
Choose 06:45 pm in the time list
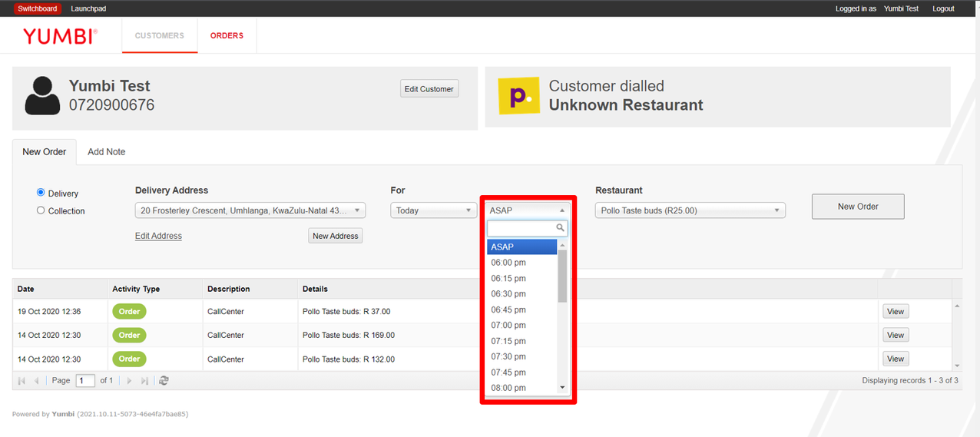tap(522, 310)
